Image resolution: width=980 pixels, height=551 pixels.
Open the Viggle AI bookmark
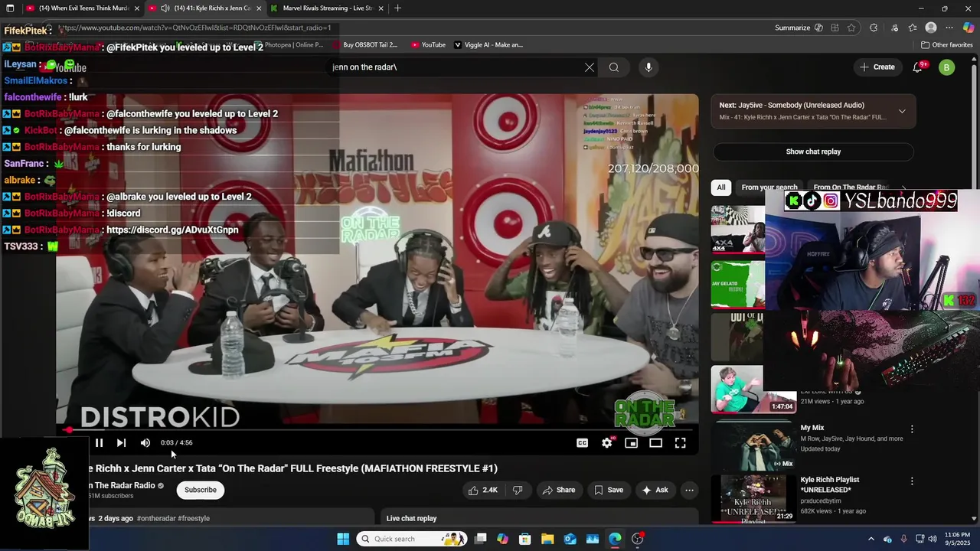pyautogui.click(x=488, y=45)
